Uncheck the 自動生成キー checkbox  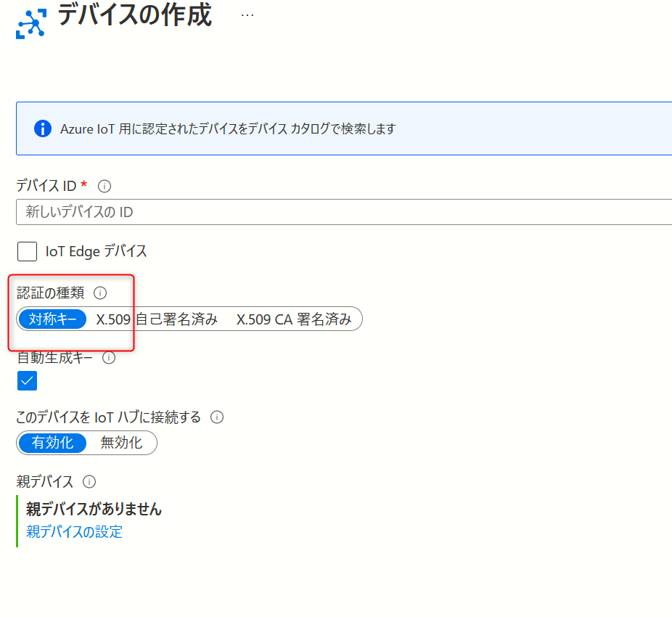pyautogui.click(x=27, y=381)
